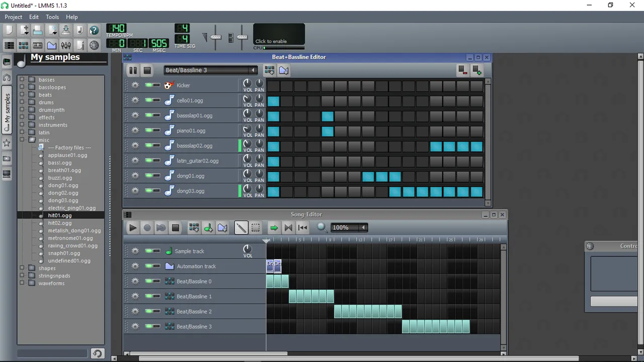
Task: Open the project notes icon
Action: (80, 45)
